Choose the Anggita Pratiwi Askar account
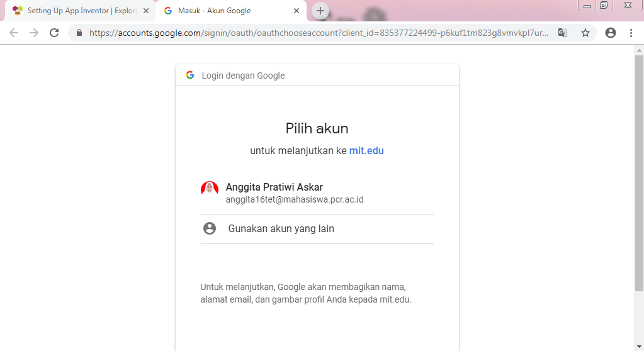The image size is (644, 351). pyautogui.click(x=317, y=193)
